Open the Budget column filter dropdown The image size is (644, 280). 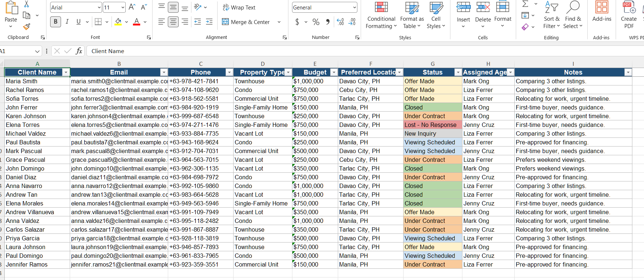pyautogui.click(x=334, y=72)
